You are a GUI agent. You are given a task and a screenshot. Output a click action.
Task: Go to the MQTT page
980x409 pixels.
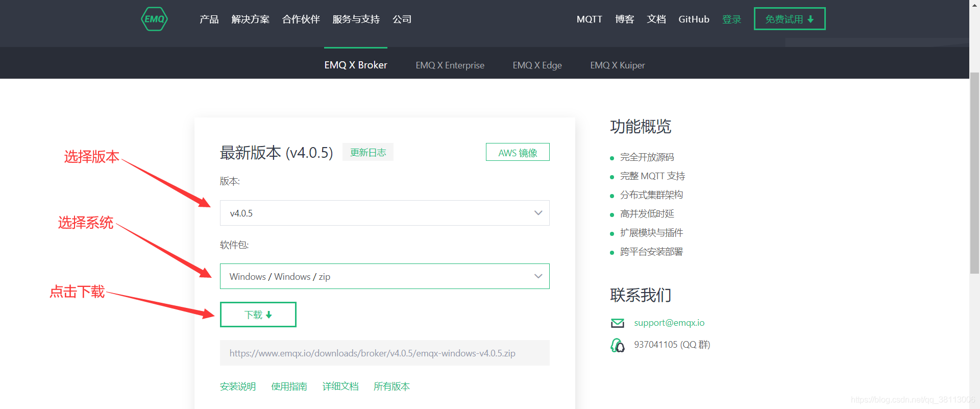590,19
